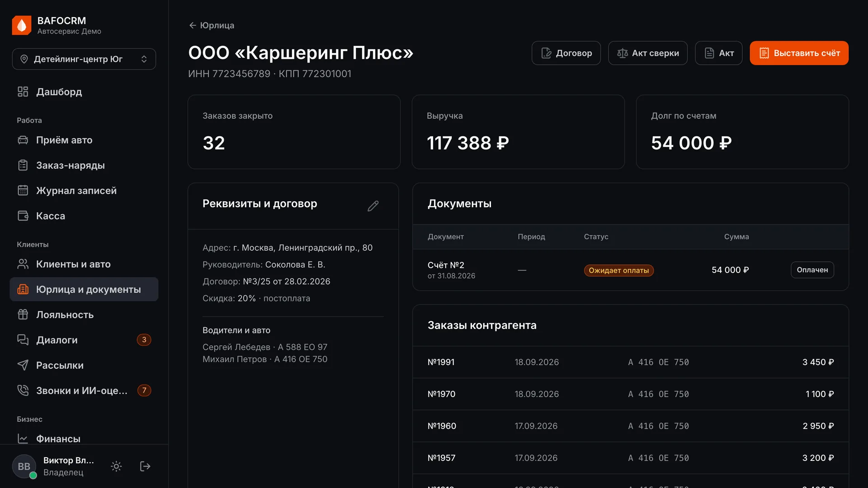
Task: Click the Рассылки paper plane icon
Action: [x=23, y=365]
